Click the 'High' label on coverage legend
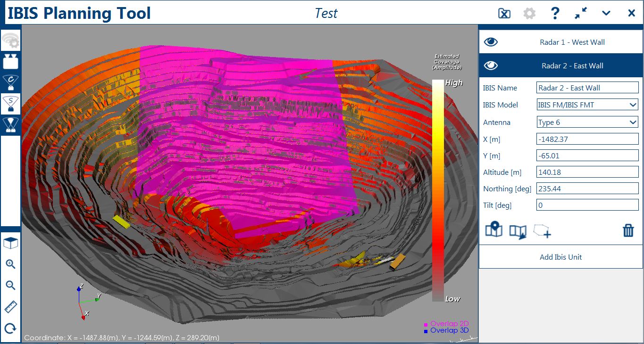 click(454, 83)
